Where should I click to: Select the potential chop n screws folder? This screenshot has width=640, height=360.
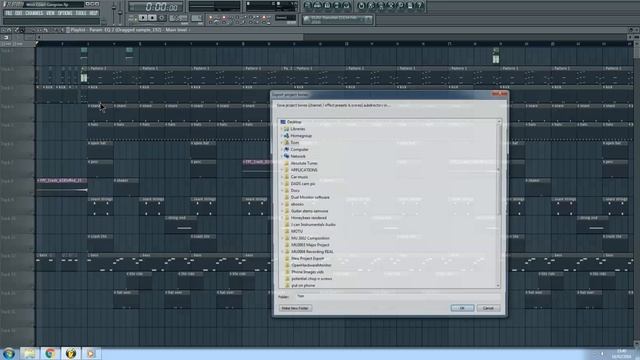[311, 279]
